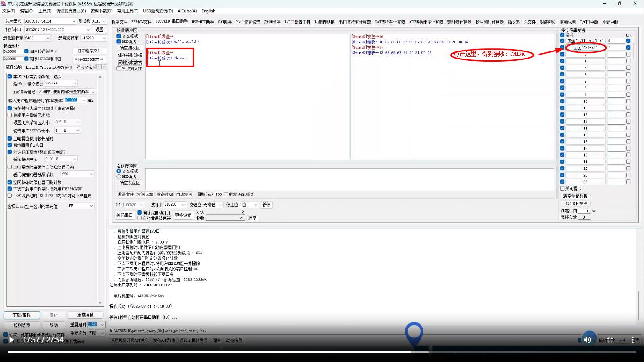Image resolution: width=644 pixels, height=362 pixels.
Task: Open the 调试仿真接口(G) menu
Action: tap(71, 11)
